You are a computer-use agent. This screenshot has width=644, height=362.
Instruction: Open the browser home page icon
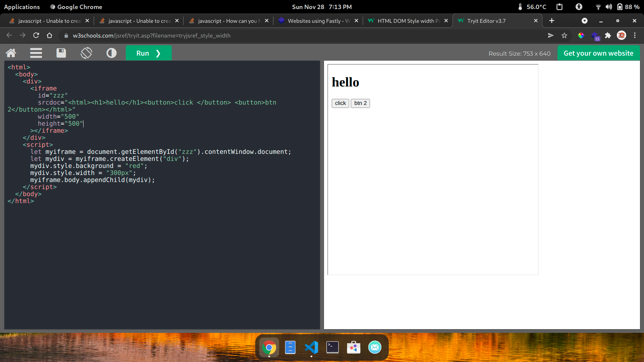click(49, 36)
